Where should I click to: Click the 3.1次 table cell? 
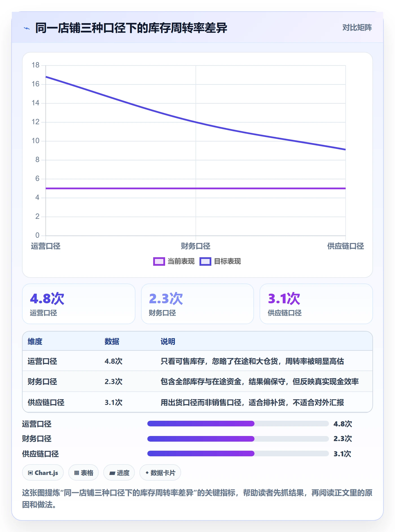[x=113, y=402]
